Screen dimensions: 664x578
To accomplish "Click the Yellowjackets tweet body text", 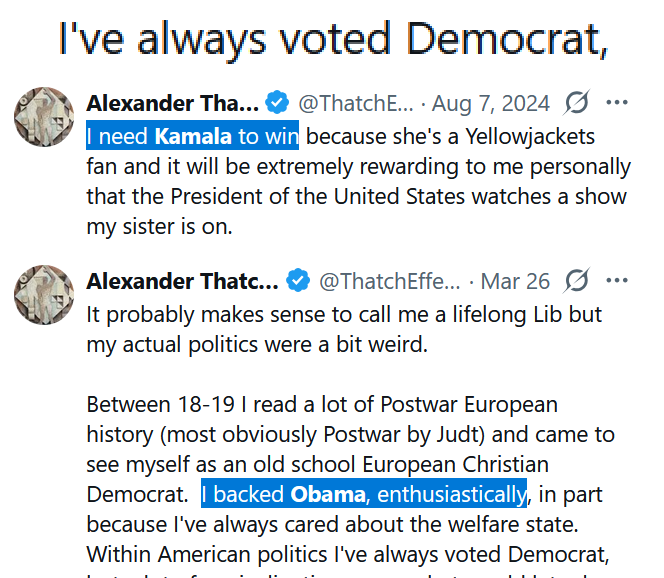I will (359, 181).
